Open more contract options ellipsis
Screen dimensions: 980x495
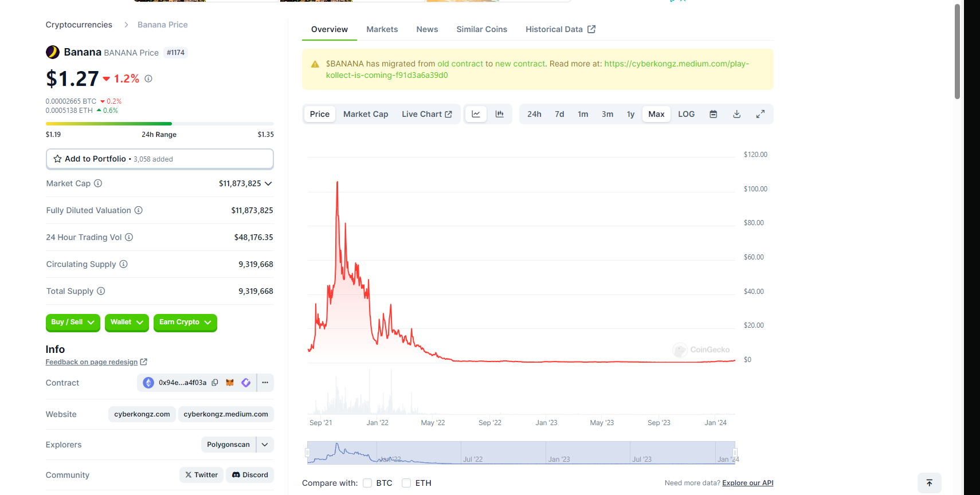265,383
